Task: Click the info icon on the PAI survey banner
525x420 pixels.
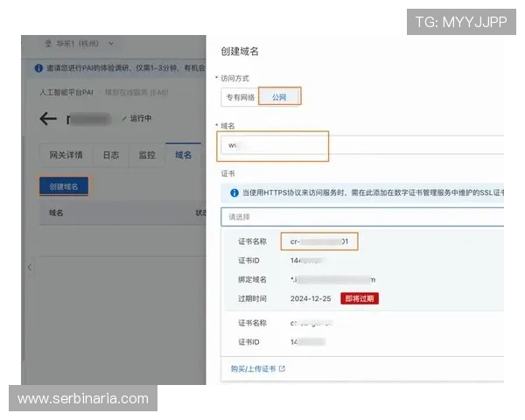Action: 38,68
